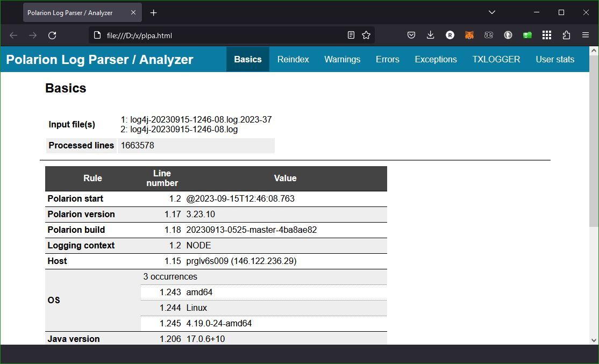599x364 pixels.
Task: Open the apps grid icon
Action: [x=546, y=35]
